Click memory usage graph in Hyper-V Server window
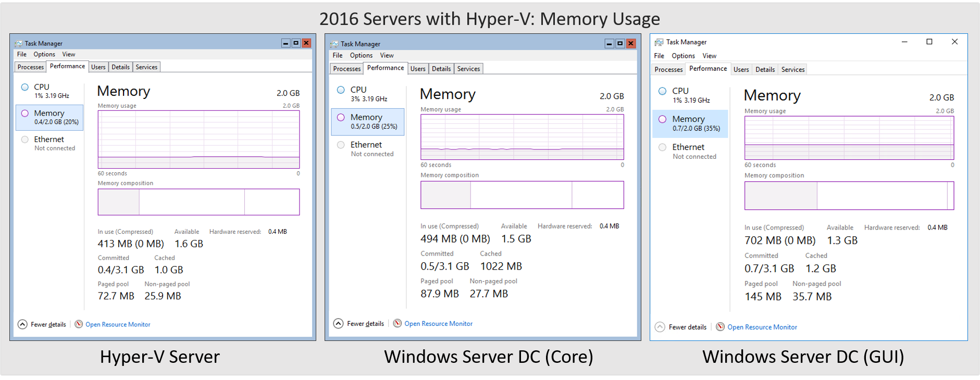Image resolution: width=980 pixels, height=380 pixels. pos(199,140)
